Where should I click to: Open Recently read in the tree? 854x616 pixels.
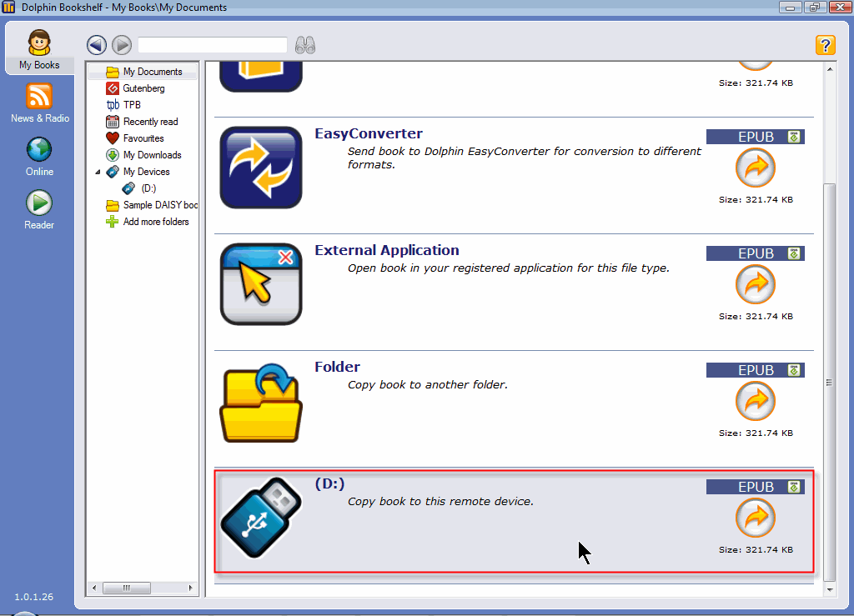pyautogui.click(x=150, y=122)
